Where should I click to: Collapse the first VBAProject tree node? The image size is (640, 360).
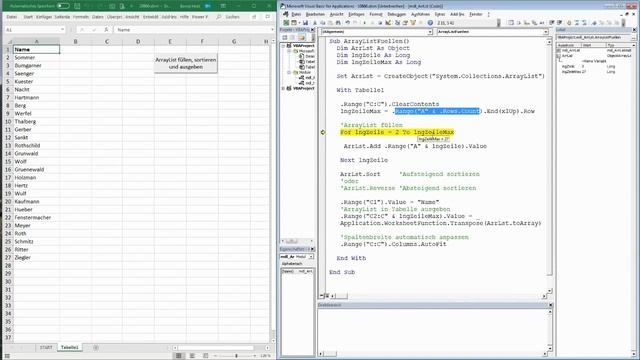(284, 46)
